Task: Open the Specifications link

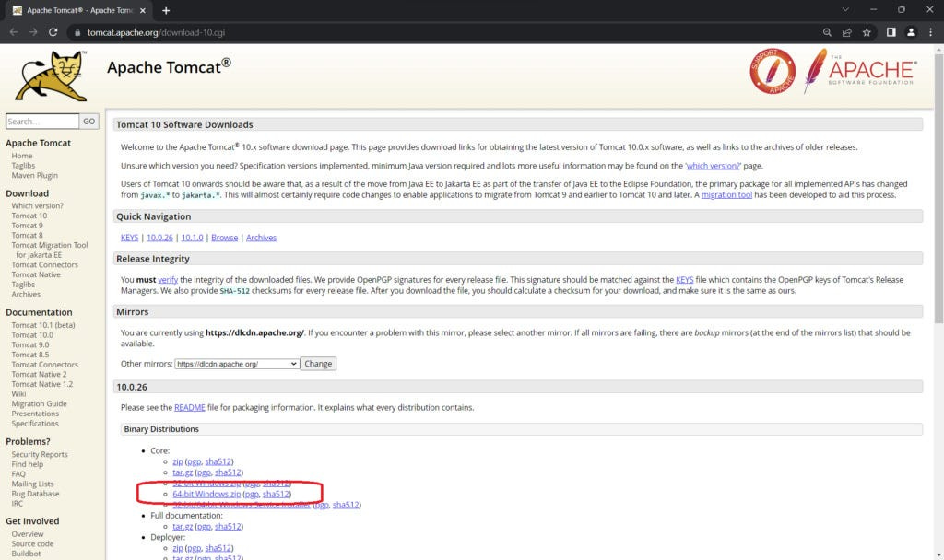Action: coord(35,424)
